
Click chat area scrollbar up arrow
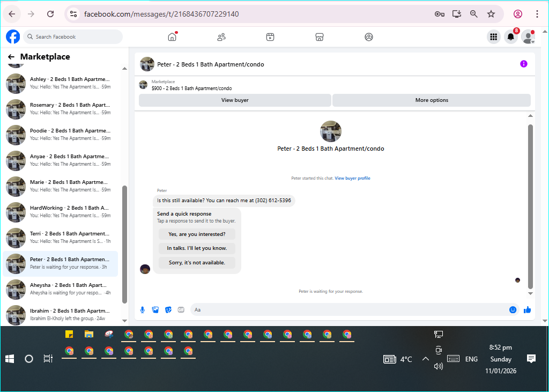[530, 116]
